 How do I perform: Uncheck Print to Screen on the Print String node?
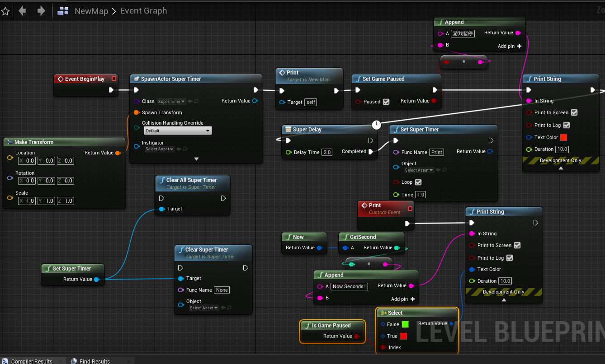[574, 112]
